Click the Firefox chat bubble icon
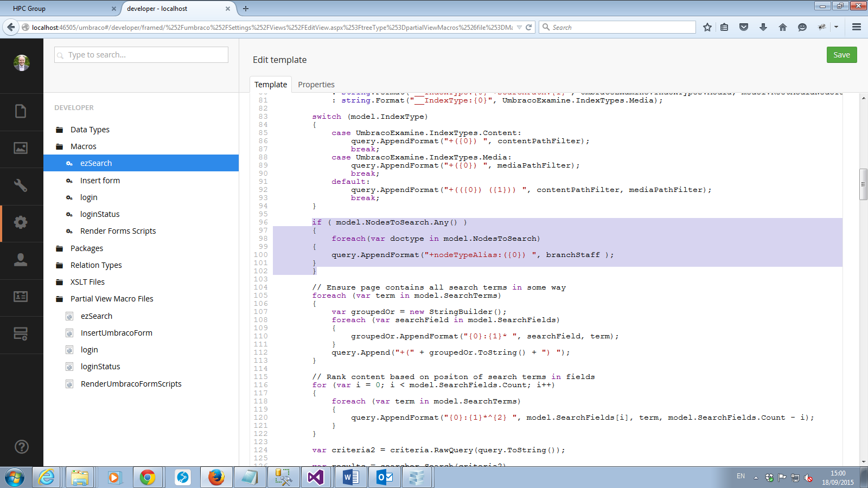Screen dimensions: 868x488 coord(802,27)
